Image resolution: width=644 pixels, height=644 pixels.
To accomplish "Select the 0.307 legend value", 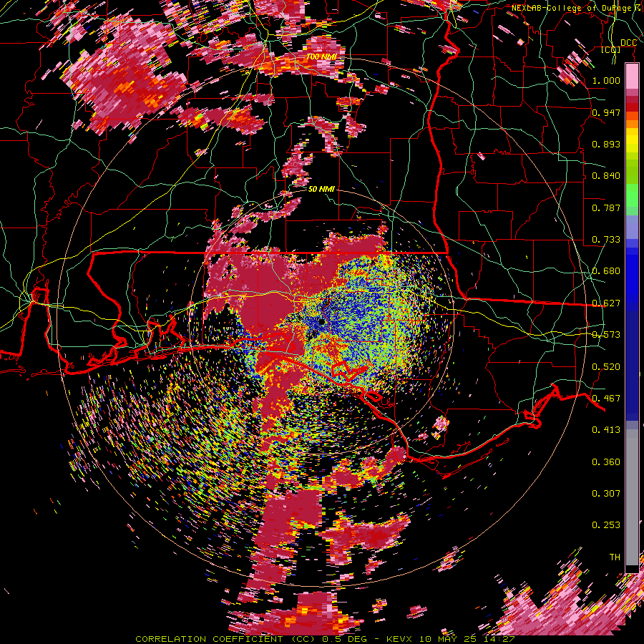I will 606,494.
